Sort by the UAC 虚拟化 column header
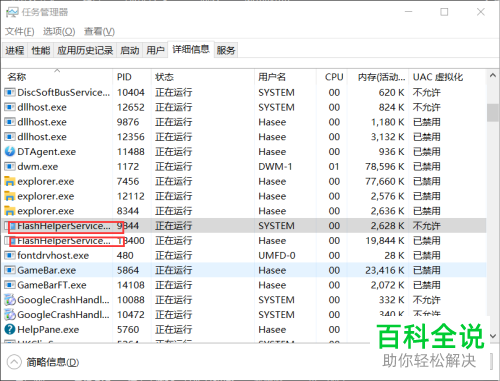Screen dimensions: 500x381 (447, 77)
